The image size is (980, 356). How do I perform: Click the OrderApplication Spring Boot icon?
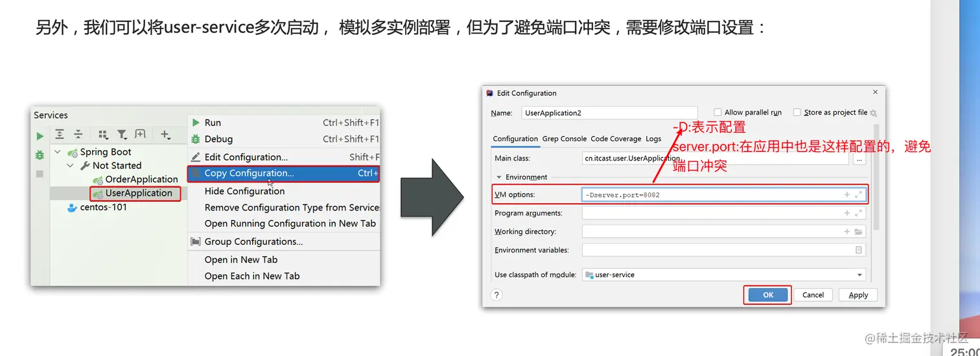pyautogui.click(x=98, y=179)
